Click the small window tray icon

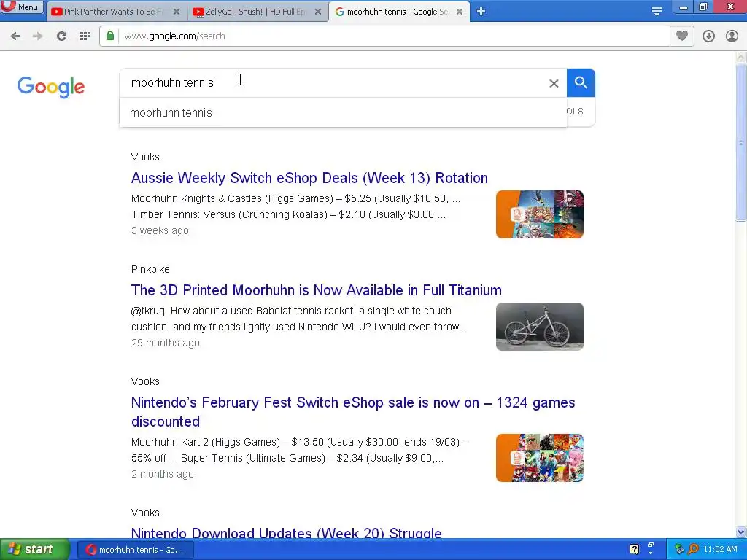[651, 546]
